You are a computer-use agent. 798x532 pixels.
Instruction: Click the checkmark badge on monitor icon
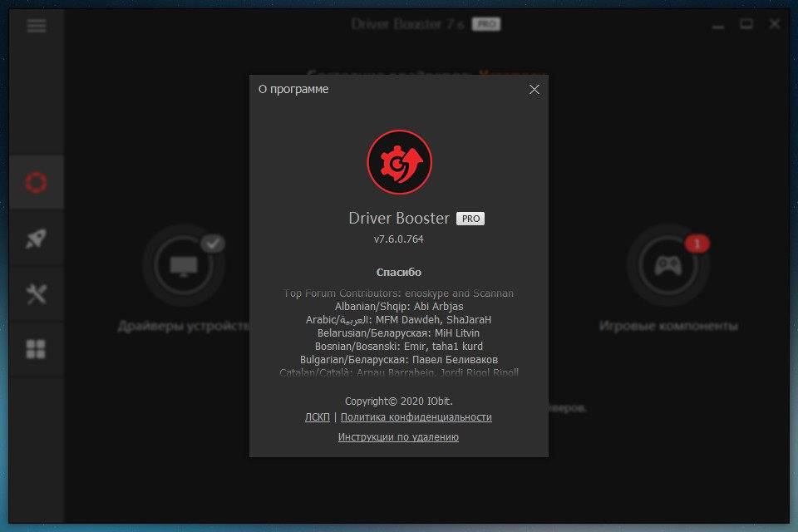tap(213, 244)
